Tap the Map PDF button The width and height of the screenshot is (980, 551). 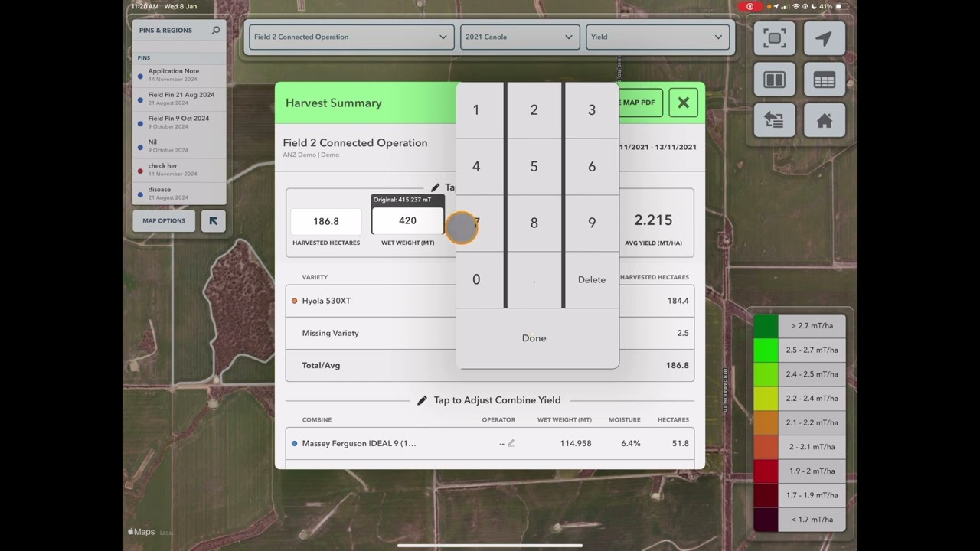640,103
